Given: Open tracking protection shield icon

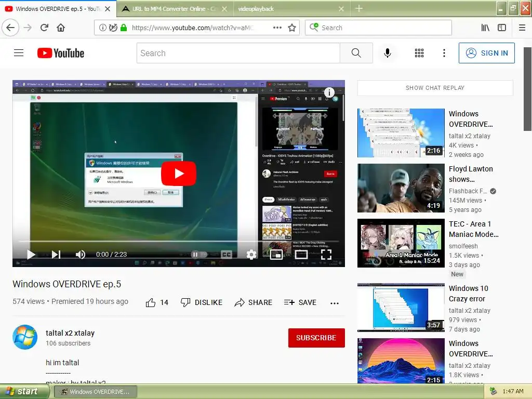Looking at the screenshot, I should click(x=113, y=28).
